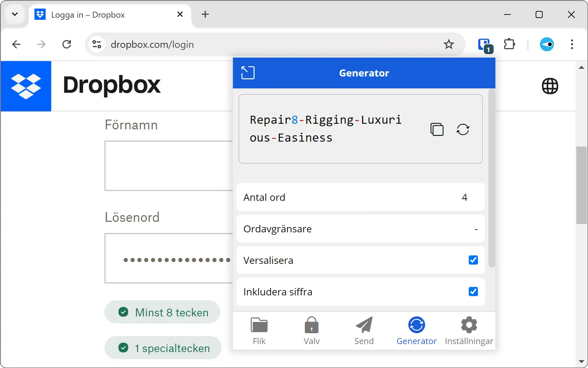Maximize the browser window
The image size is (588, 368).
pyautogui.click(x=539, y=14)
